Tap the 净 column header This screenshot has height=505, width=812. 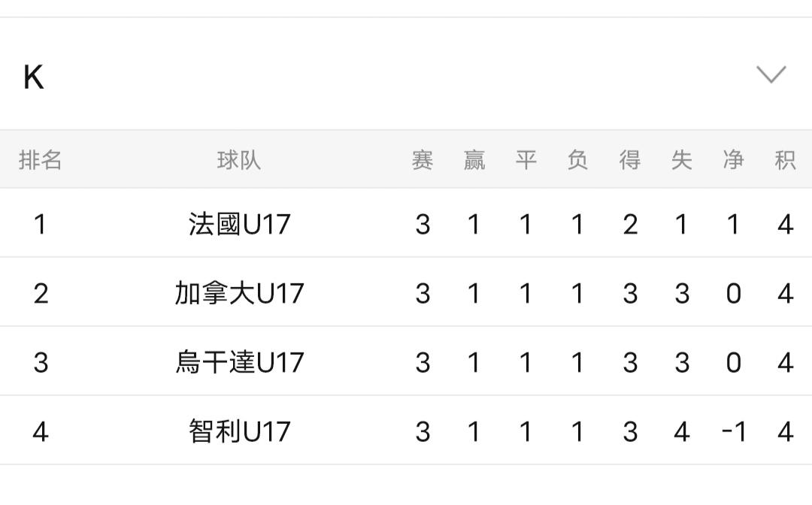click(734, 160)
